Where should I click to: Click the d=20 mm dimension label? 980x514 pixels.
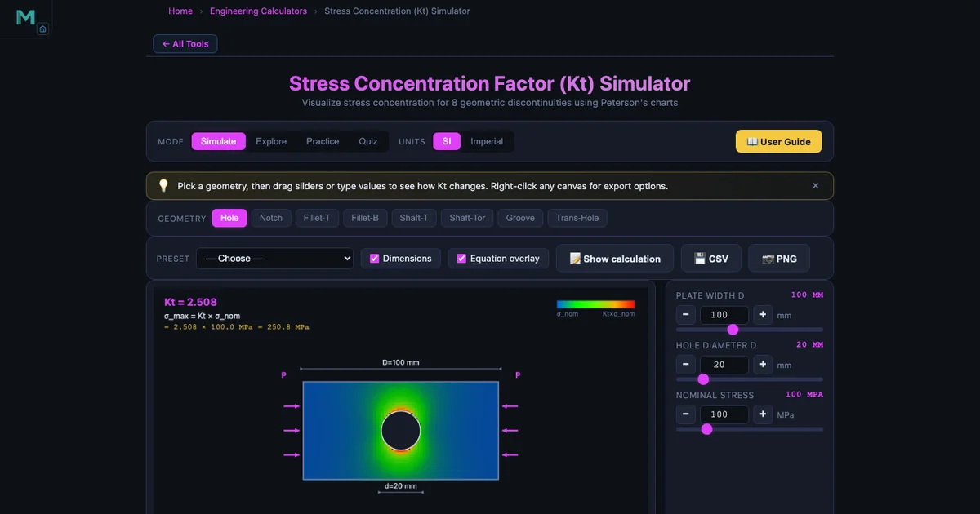coord(401,486)
